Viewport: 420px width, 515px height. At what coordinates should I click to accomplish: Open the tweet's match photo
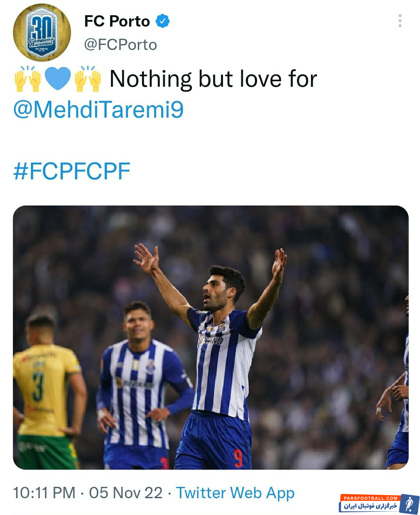pyautogui.click(x=211, y=337)
